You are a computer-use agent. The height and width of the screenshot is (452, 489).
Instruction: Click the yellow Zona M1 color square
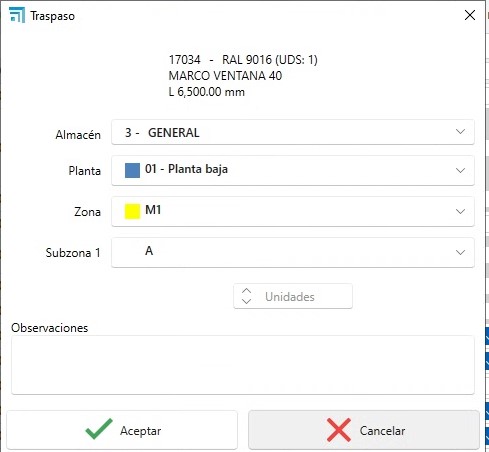(x=132, y=211)
